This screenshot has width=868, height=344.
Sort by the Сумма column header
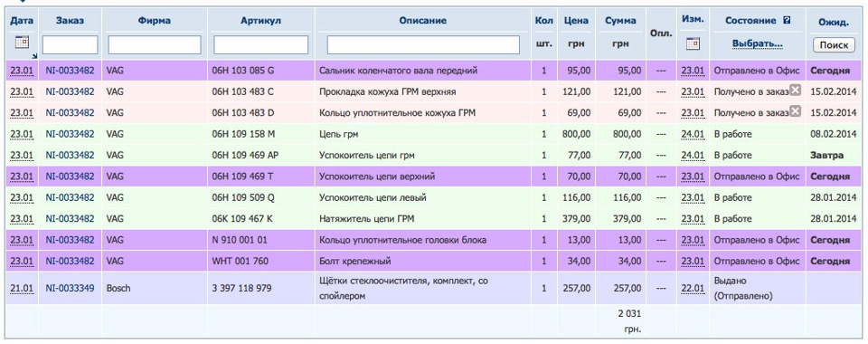(620, 21)
